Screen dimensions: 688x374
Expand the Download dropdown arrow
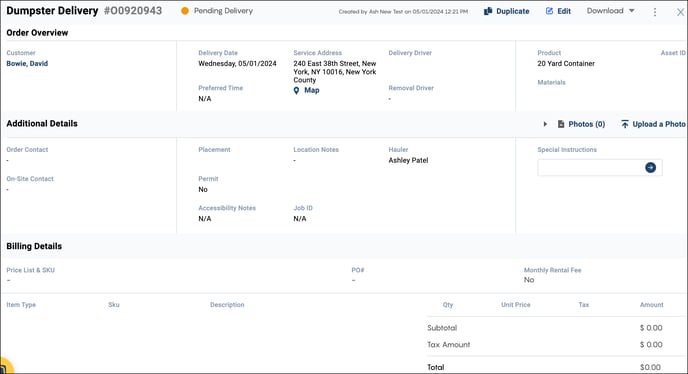coord(632,11)
